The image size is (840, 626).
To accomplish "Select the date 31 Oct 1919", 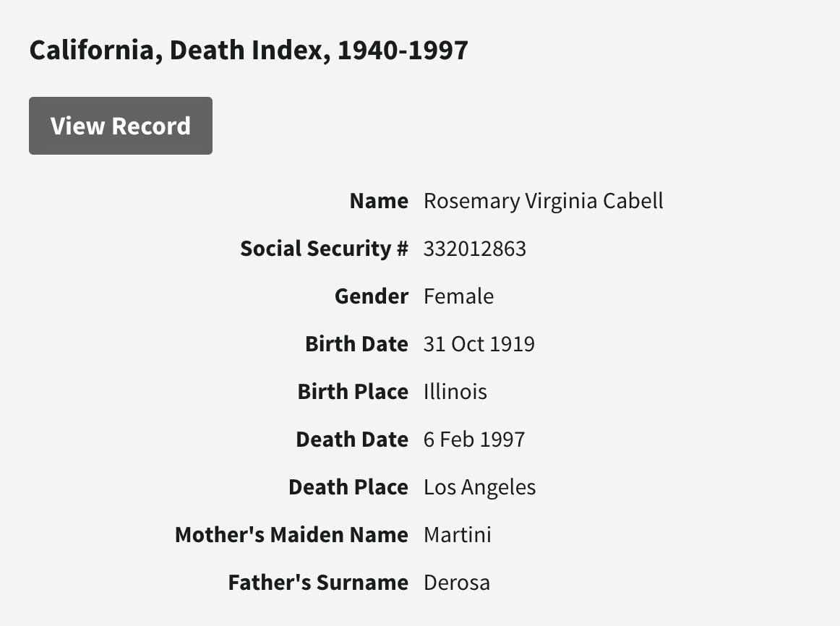I will pyautogui.click(x=479, y=344).
